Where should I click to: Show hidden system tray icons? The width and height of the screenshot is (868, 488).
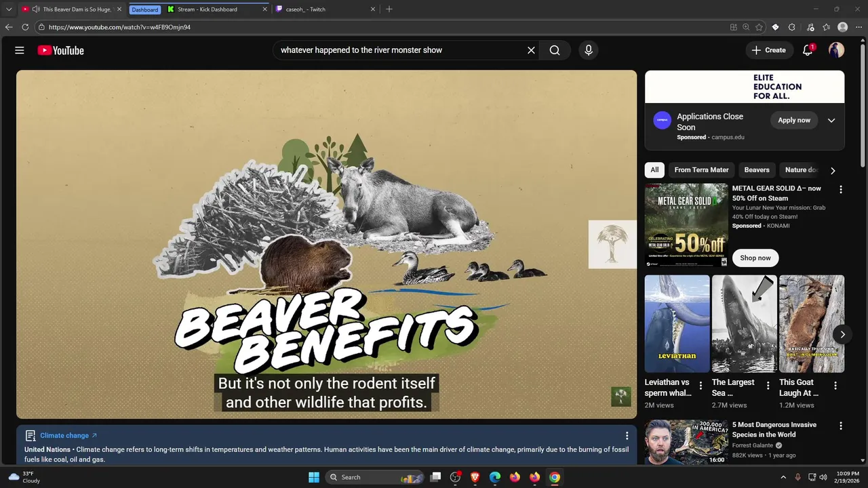pos(783,477)
